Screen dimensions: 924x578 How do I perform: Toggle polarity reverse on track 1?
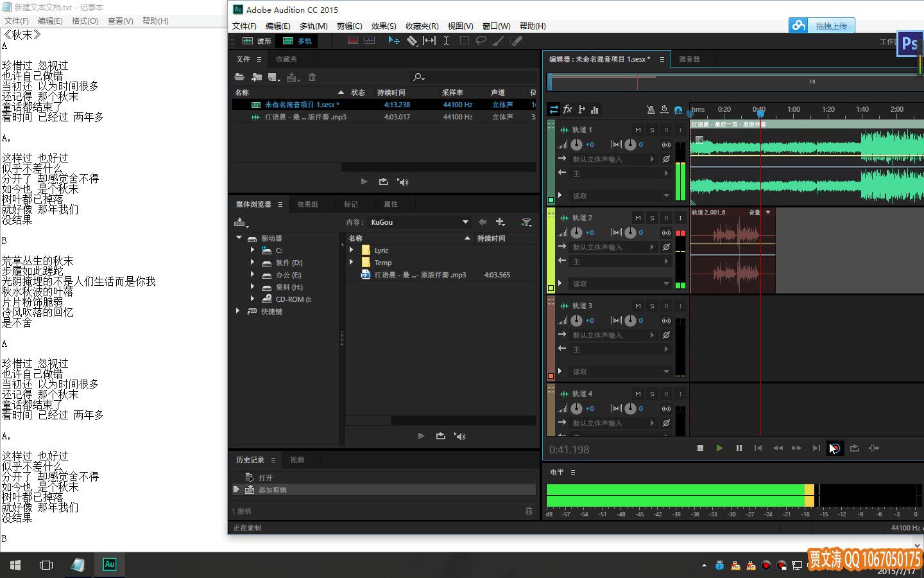666,159
